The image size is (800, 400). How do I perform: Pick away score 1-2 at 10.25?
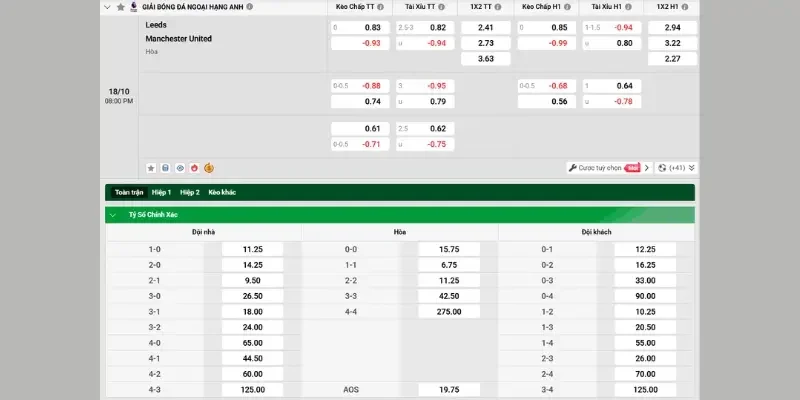coord(645,312)
